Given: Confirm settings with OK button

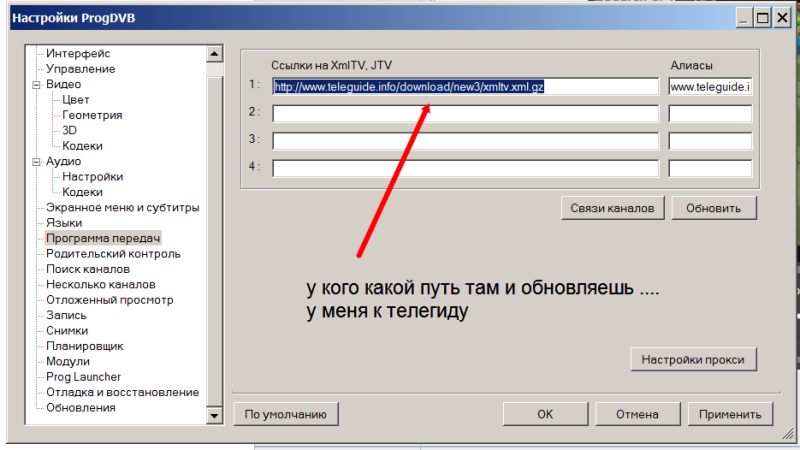Looking at the screenshot, I should [x=544, y=414].
